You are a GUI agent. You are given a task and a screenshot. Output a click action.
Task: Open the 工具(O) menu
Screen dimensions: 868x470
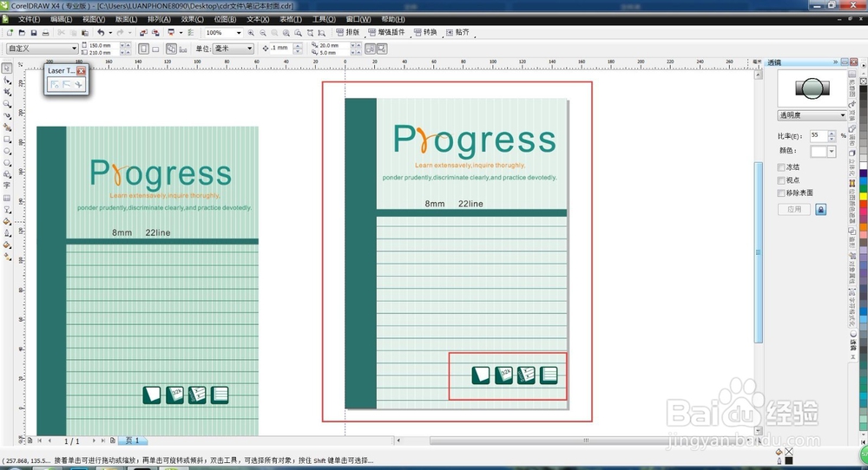coord(324,19)
